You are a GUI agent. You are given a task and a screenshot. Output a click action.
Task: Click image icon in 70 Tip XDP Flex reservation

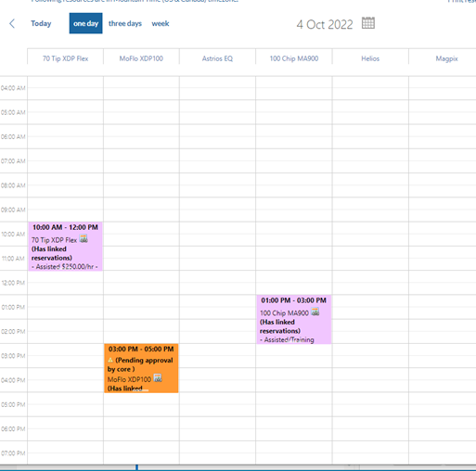[x=84, y=239]
